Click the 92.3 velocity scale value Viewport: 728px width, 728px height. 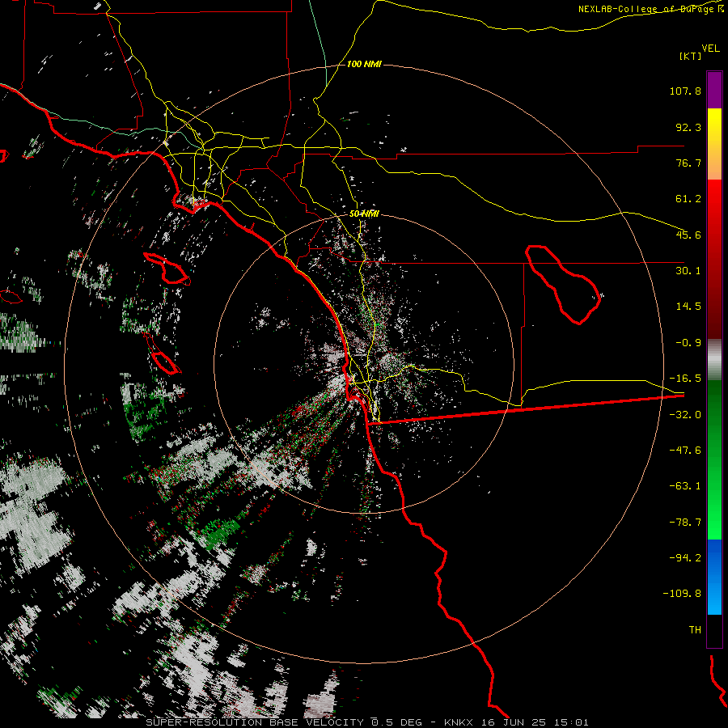[x=688, y=127]
